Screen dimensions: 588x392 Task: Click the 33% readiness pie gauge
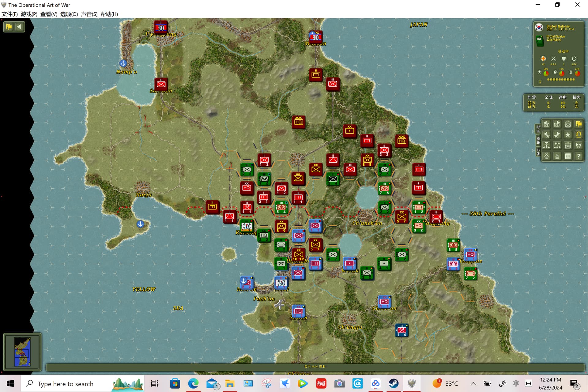click(562, 73)
